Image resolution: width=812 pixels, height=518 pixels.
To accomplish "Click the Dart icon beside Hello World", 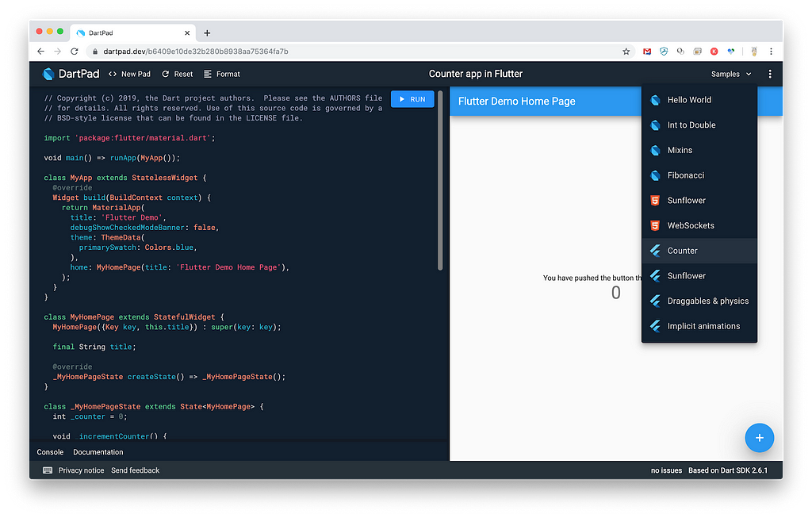I will [655, 100].
